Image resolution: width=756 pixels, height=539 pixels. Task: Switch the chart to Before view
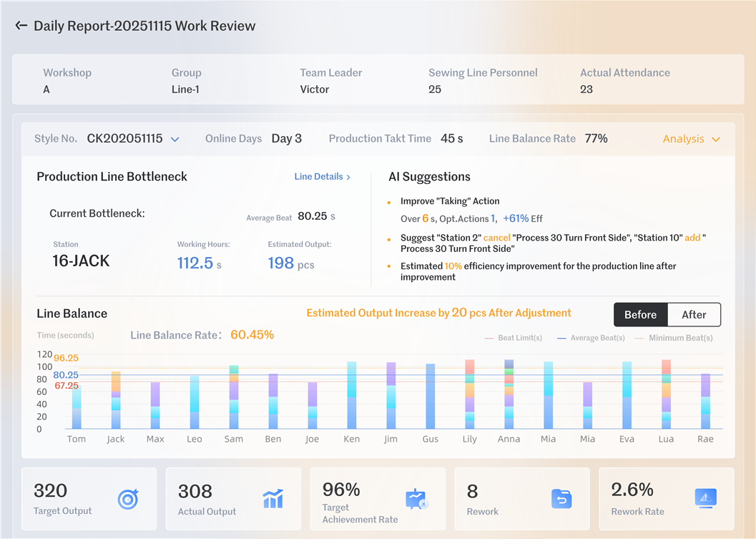640,314
